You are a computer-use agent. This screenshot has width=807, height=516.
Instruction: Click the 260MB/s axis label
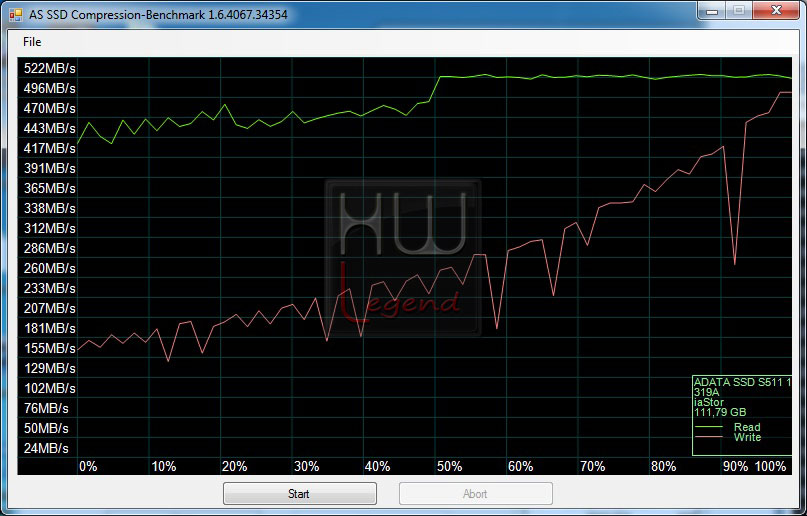point(49,269)
